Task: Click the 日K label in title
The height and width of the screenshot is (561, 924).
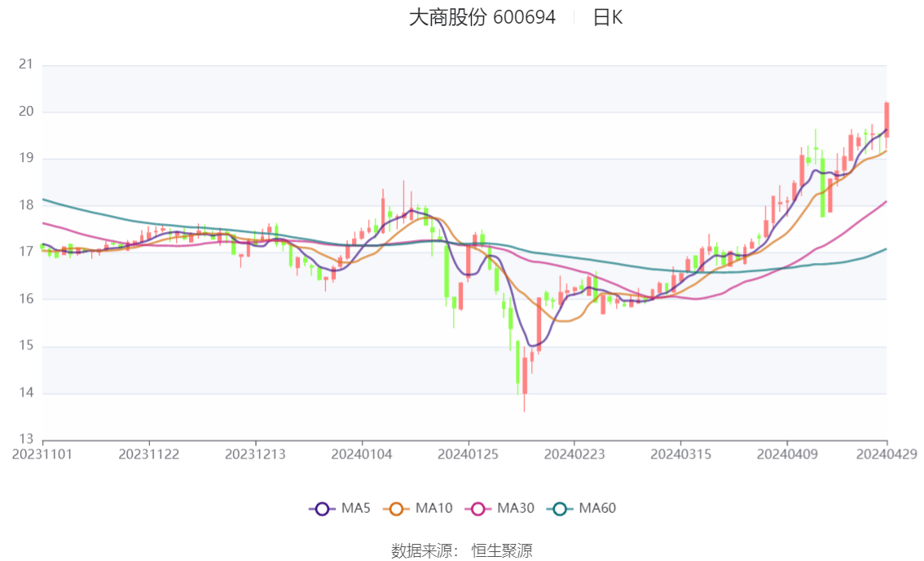Action: click(x=608, y=18)
